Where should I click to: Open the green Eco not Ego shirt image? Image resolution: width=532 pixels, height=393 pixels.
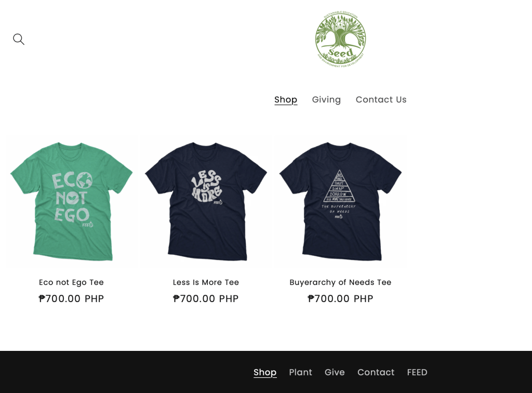(x=71, y=201)
